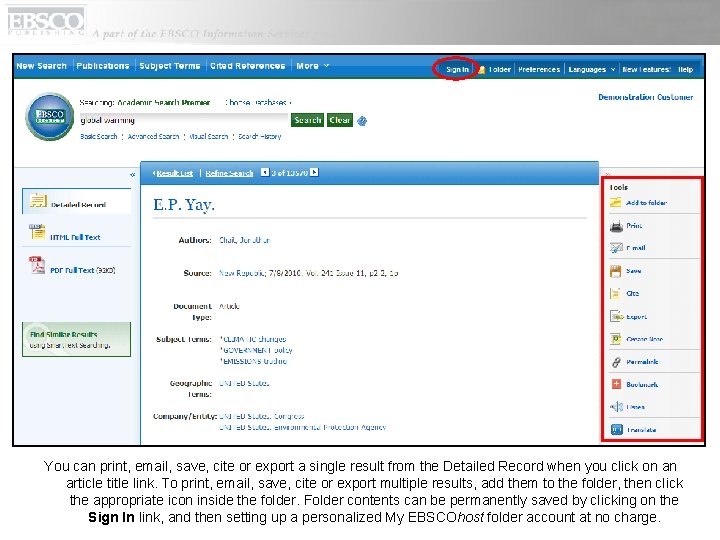Viewport: 720px width, 540px height.
Task: Click the Permalink chain icon
Action: pos(616,362)
